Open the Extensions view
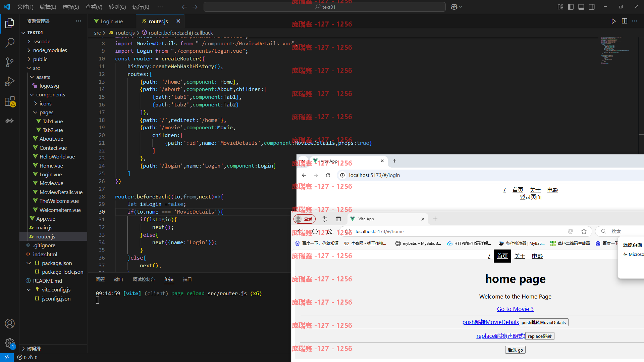This screenshot has width=644, height=362. (10, 101)
